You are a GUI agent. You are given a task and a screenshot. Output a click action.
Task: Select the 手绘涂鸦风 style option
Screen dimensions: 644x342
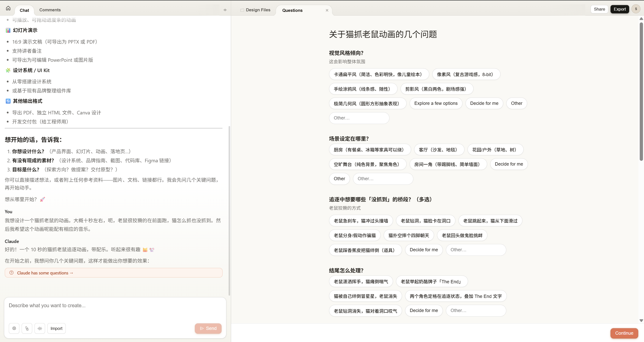(363, 89)
